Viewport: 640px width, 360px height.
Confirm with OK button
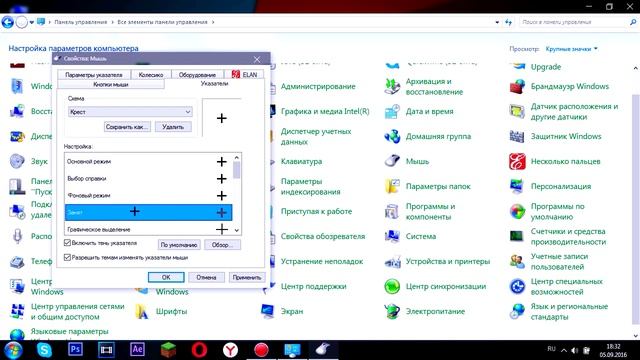[x=166, y=277]
